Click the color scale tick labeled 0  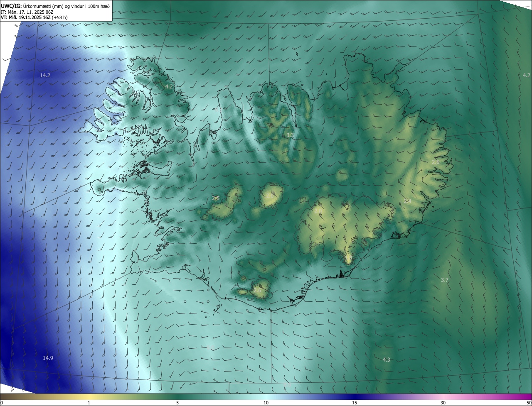[2, 403]
